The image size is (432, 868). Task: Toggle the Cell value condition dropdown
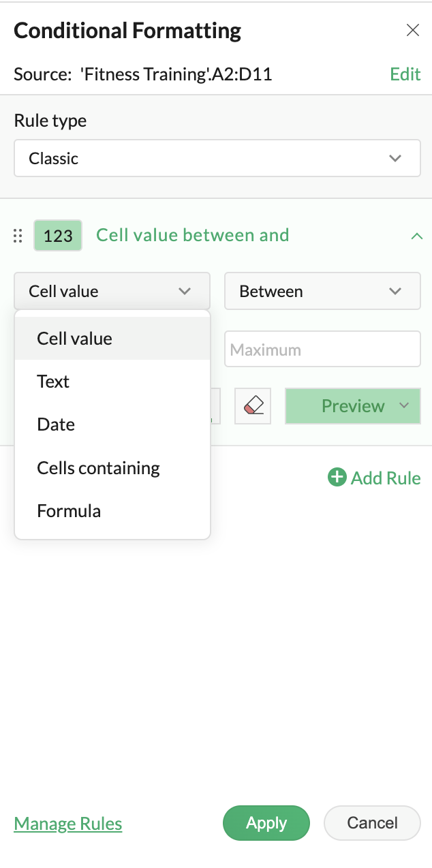click(x=112, y=291)
